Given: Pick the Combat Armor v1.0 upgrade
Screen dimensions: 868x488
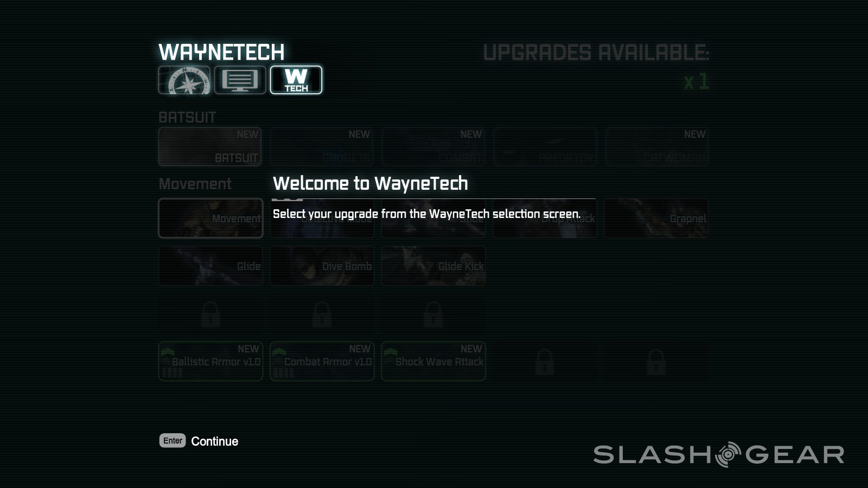Looking at the screenshot, I should [322, 361].
